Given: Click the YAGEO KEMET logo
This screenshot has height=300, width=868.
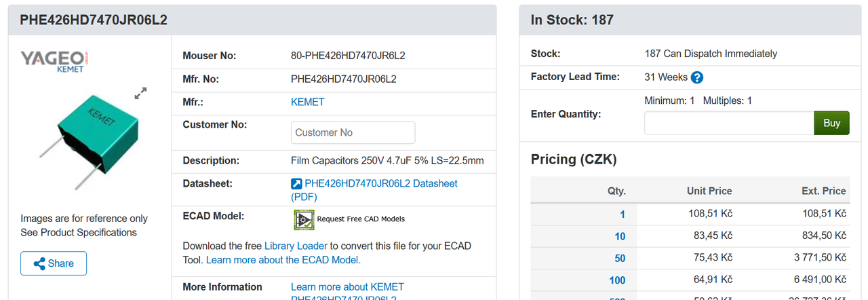Looking at the screenshot, I should click(x=54, y=61).
